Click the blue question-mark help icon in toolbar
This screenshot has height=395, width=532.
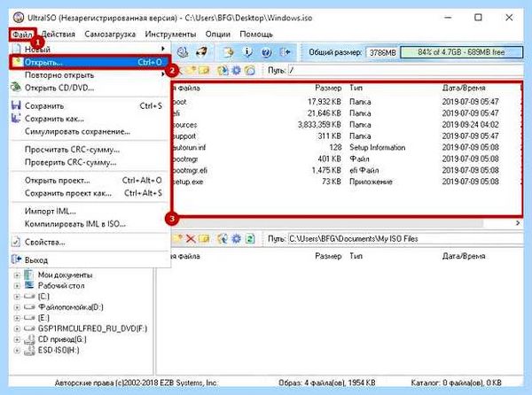click(x=266, y=52)
